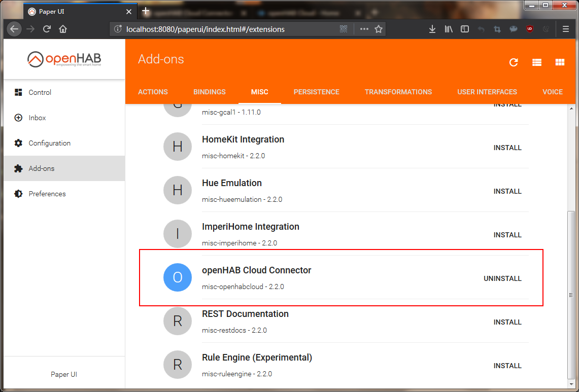
Task: Switch to the BINDINGS tab
Action: (210, 92)
